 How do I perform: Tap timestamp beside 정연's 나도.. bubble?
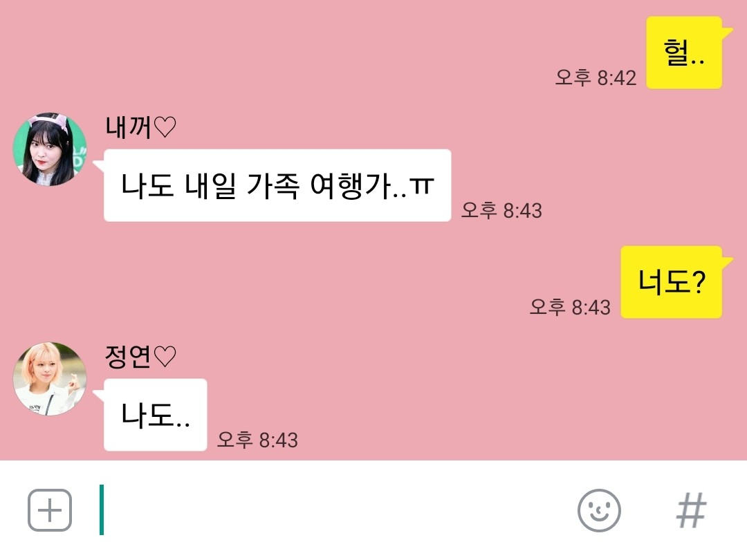click(257, 440)
